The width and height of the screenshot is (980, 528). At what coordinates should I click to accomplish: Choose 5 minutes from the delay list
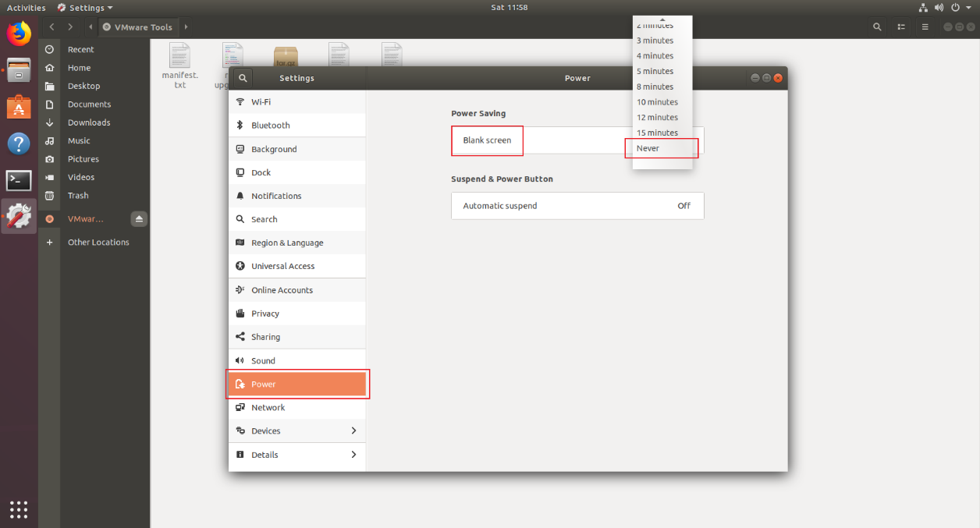(x=655, y=71)
